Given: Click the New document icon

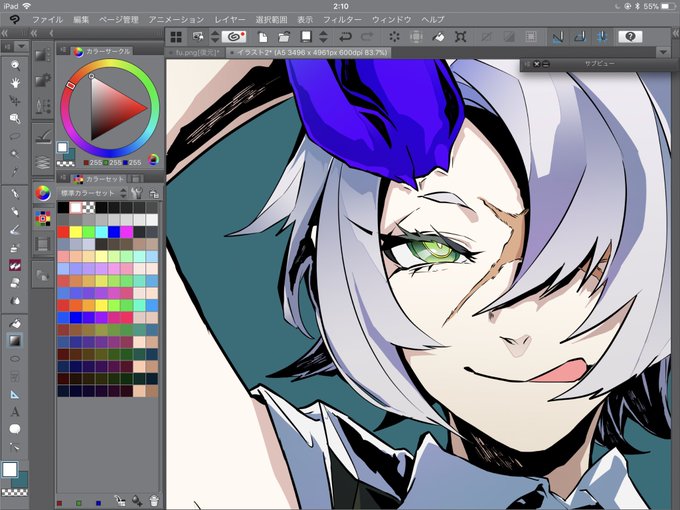Looking at the screenshot, I should pos(263,37).
